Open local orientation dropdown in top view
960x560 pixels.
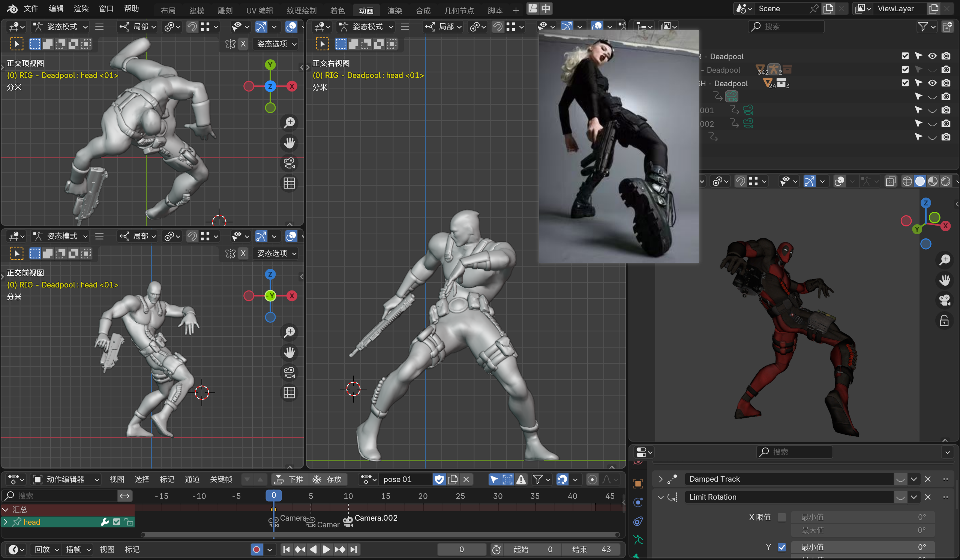138,27
